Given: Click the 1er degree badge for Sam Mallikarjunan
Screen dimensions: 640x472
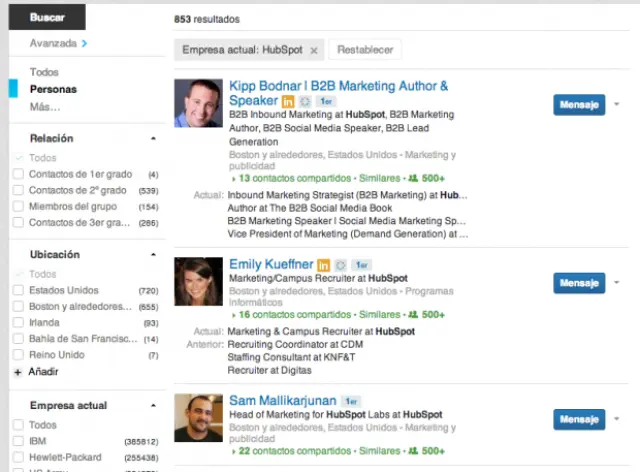Looking at the screenshot, I should click(x=352, y=401).
